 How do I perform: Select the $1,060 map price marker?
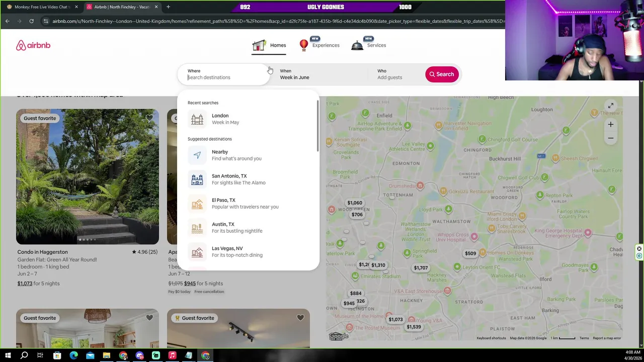click(355, 203)
